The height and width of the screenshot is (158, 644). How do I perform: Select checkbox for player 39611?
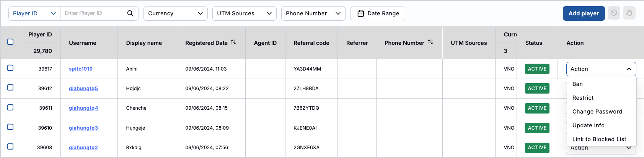pyautogui.click(x=10, y=107)
